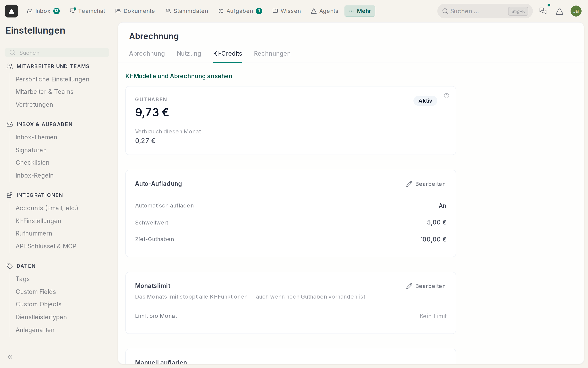
Task: Open Wissen in top navigation
Action: point(286,11)
